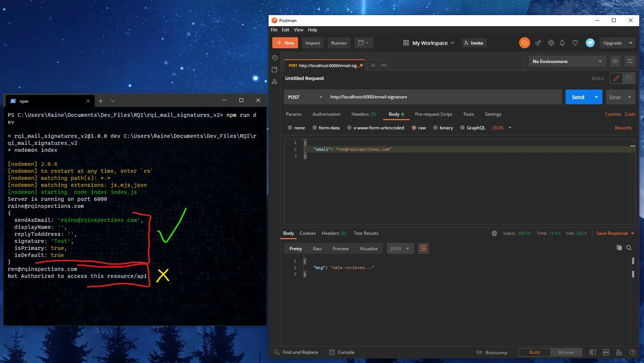Switch to the request Headers (9) tab

364,114
